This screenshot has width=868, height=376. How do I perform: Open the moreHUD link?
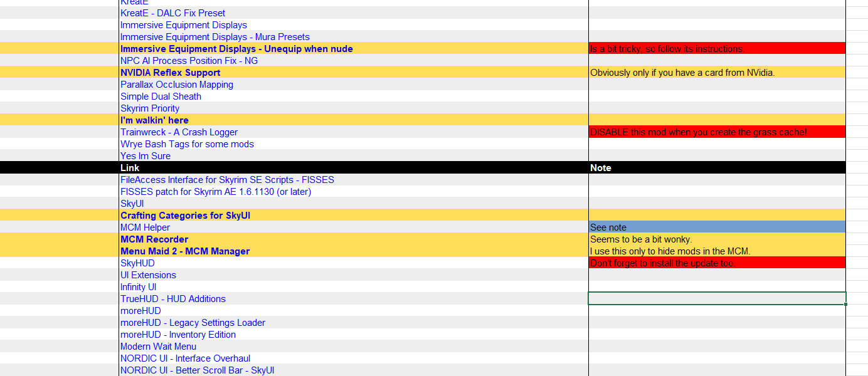(x=140, y=311)
